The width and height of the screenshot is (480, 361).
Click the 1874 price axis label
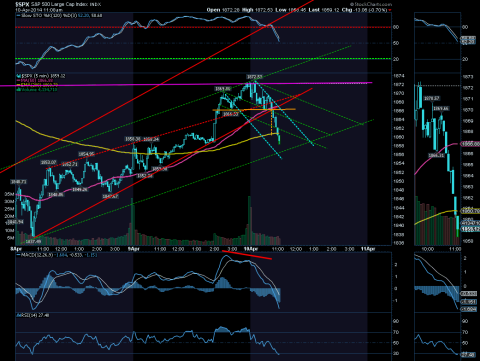pos(399,76)
